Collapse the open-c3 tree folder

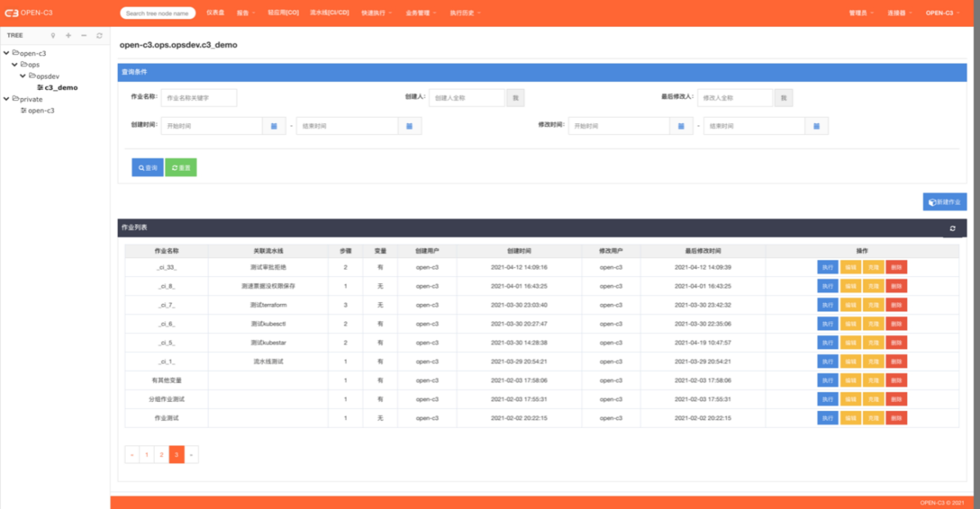6,53
